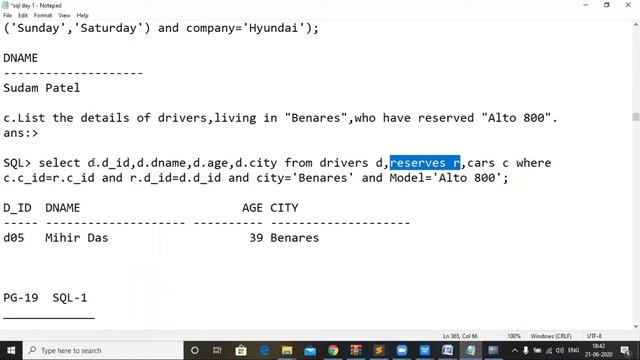Switch ENG input language indicator

point(573,350)
